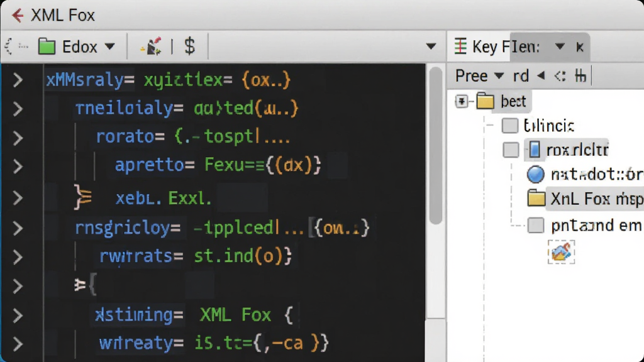Open the Key Flen dropdown arrow
644x362 pixels.
[x=560, y=46]
